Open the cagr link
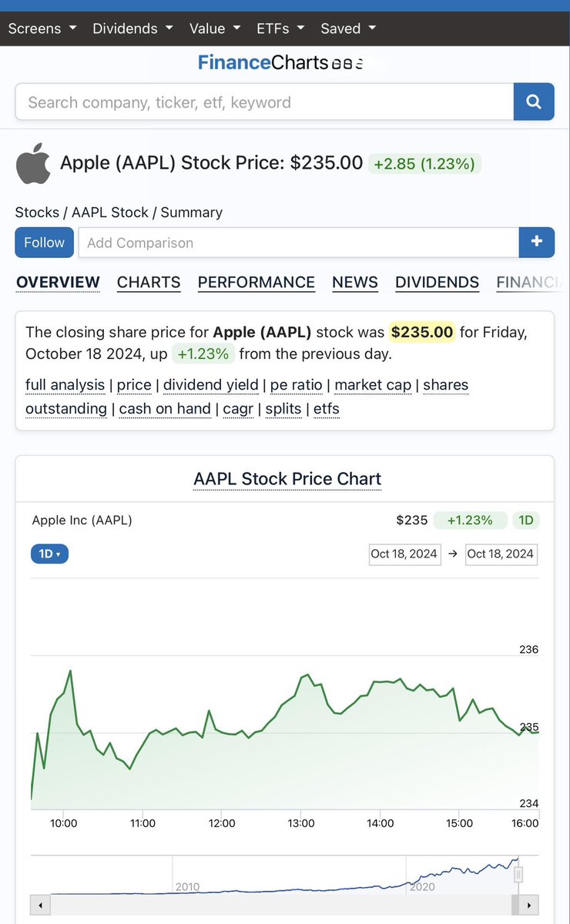This screenshot has width=570, height=924. click(x=238, y=409)
